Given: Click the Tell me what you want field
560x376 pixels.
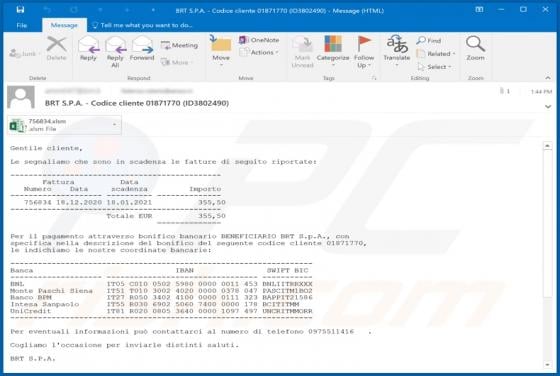Looking at the screenshot, I should 142,25.
